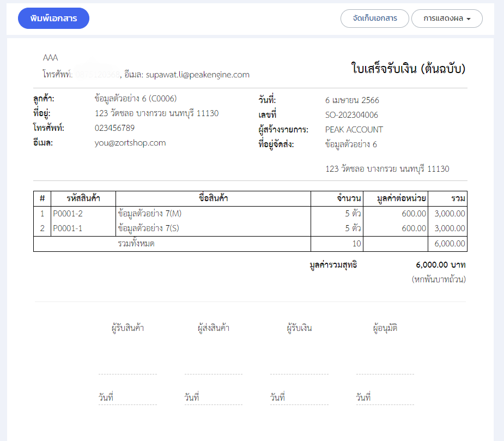
Task: Click the supawat.li@peakengine.com email address
Action: [x=197, y=75]
